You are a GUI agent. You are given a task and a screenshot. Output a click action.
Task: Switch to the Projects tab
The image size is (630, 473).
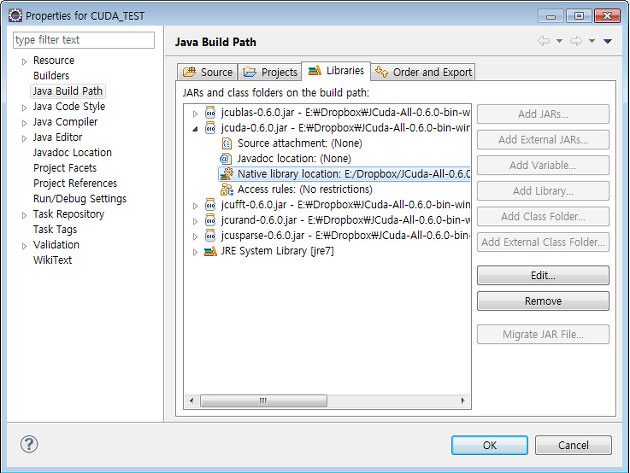tap(270, 72)
